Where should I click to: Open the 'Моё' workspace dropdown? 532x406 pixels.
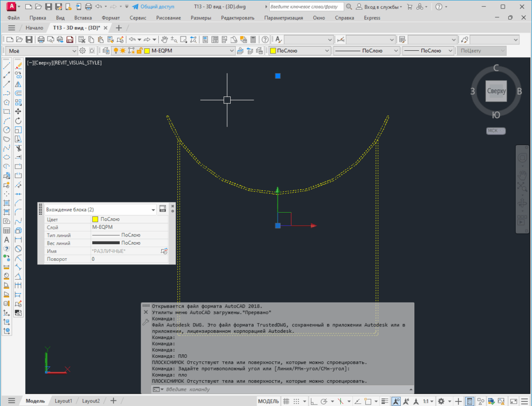pos(74,51)
